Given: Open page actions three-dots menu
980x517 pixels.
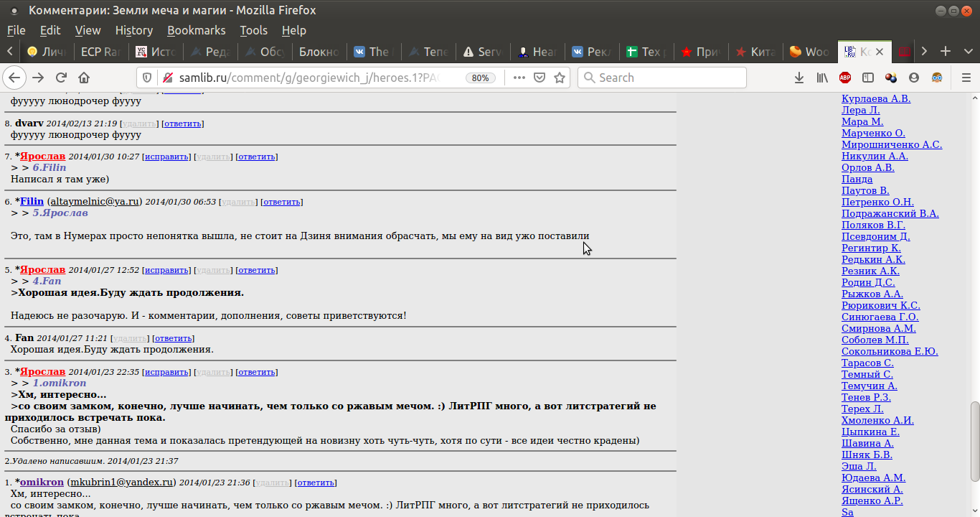Looking at the screenshot, I should click(x=519, y=78).
